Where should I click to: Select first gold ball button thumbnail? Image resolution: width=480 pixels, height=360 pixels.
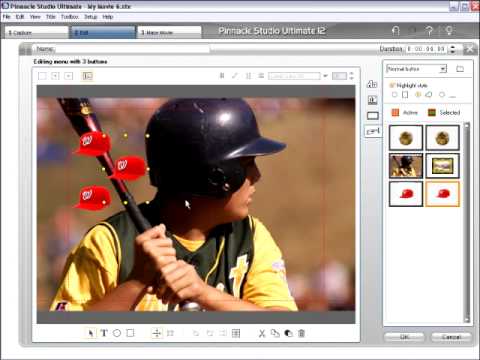coord(406,138)
